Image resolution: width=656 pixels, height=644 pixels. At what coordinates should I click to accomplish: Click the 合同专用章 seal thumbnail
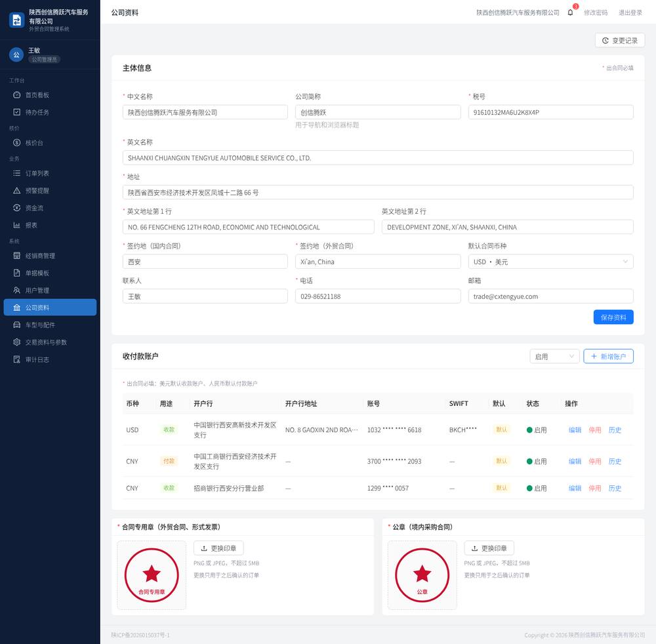152,575
